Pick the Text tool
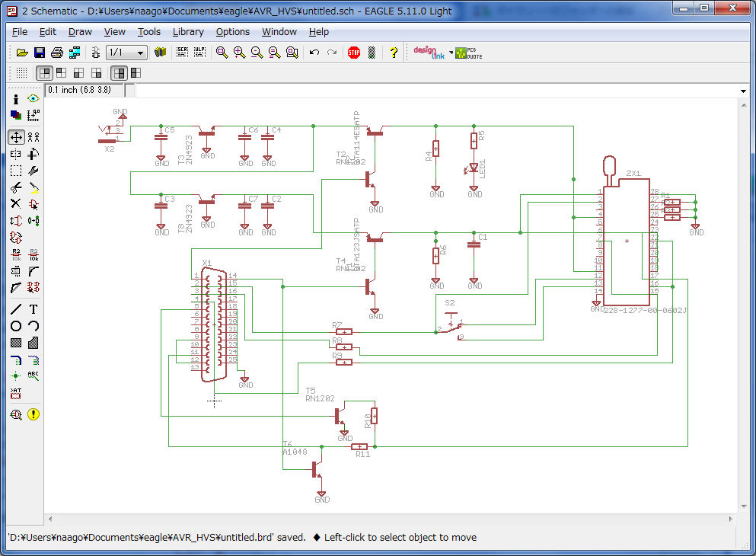This screenshot has width=756, height=556. pos(33,309)
